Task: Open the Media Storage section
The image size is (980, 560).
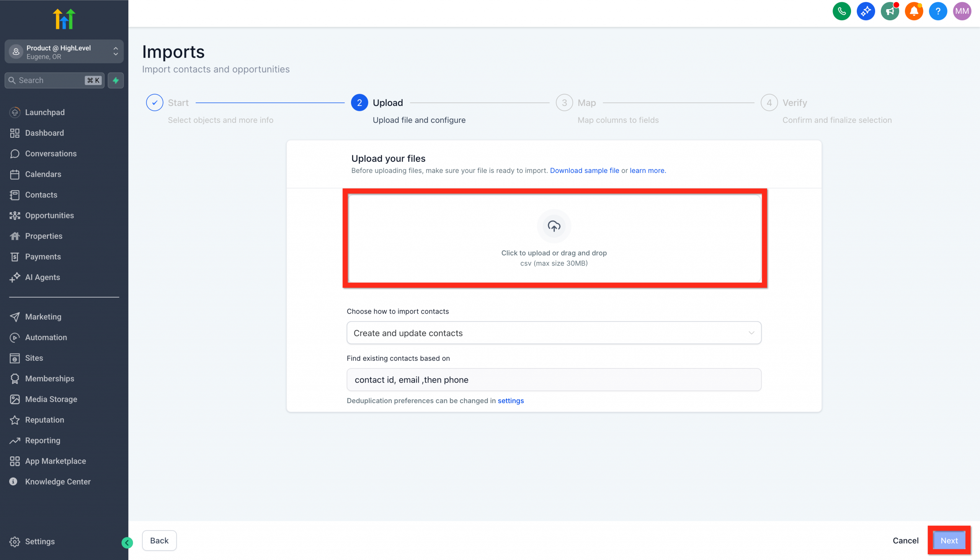Action: (x=51, y=399)
